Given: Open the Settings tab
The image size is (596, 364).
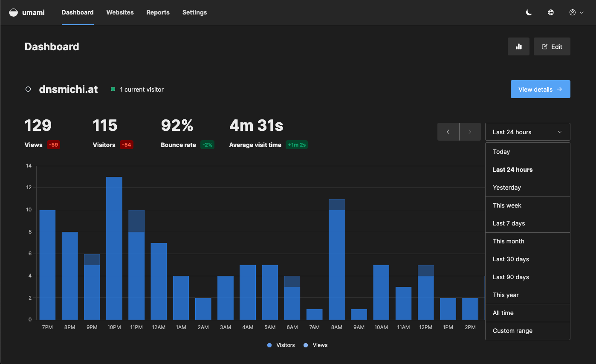Looking at the screenshot, I should click(x=194, y=12).
